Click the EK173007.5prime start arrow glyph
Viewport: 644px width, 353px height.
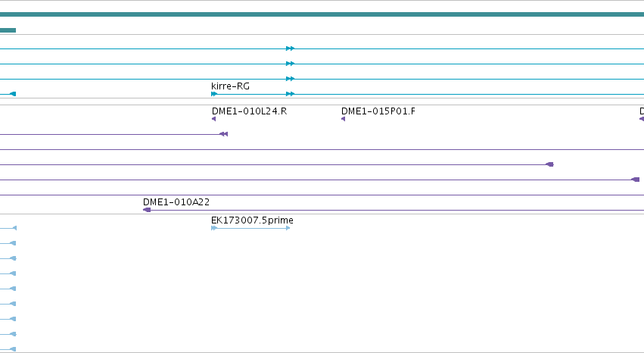214,228
